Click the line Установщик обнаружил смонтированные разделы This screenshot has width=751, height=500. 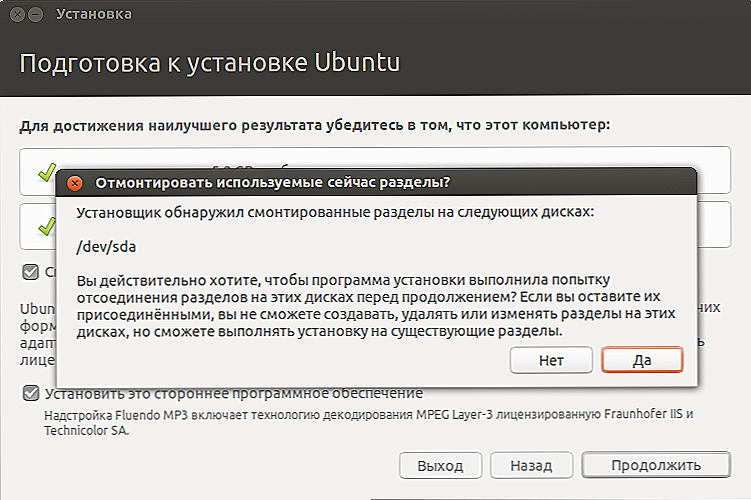coord(335,212)
